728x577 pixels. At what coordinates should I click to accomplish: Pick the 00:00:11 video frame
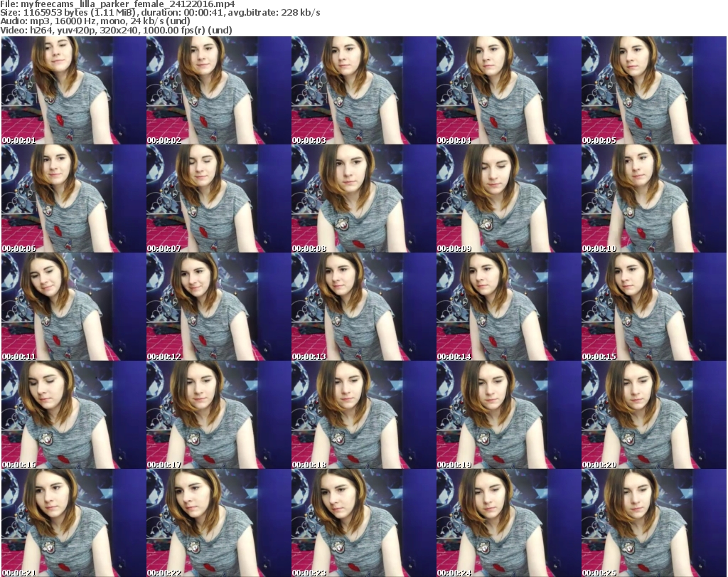[73, 307]
